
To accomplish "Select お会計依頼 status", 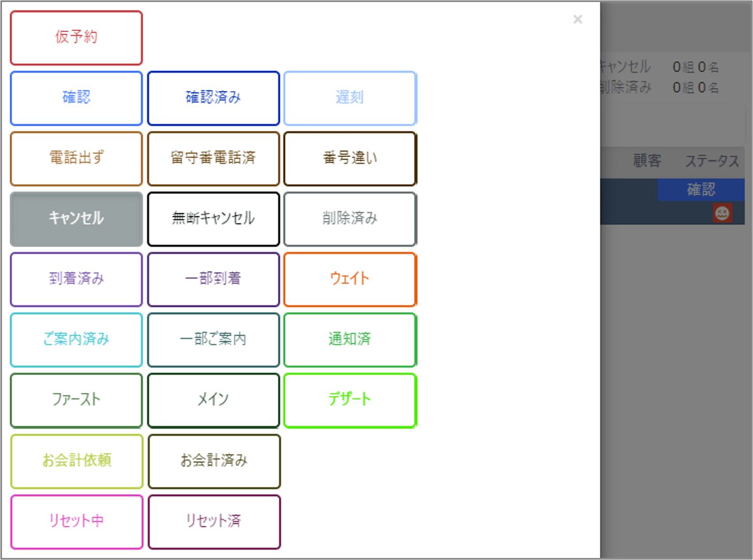I will click(76, 461).
